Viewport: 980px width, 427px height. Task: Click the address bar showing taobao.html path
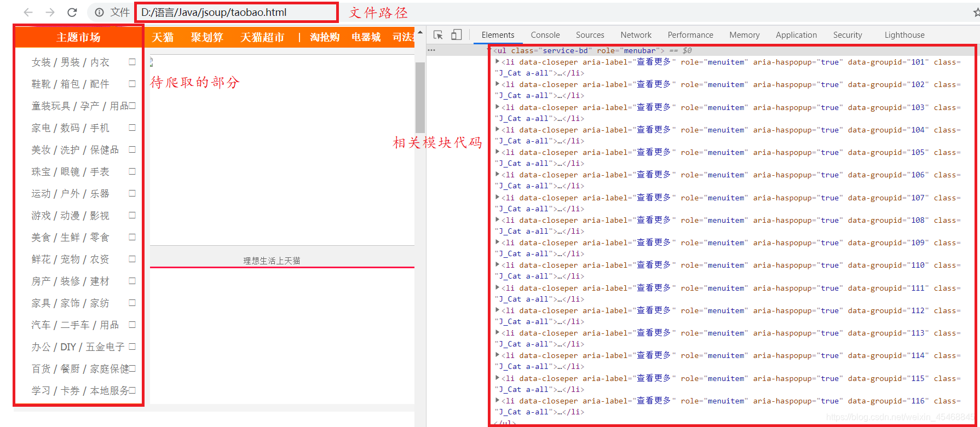[x=236, y=12]
